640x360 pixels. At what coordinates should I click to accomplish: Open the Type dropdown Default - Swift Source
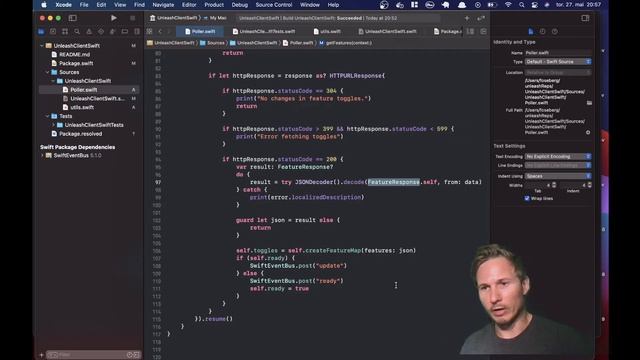[x=558, y=62]
